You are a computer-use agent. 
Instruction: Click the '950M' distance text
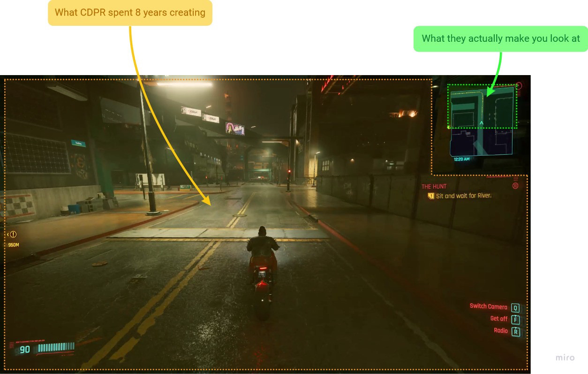coord(13,245)
